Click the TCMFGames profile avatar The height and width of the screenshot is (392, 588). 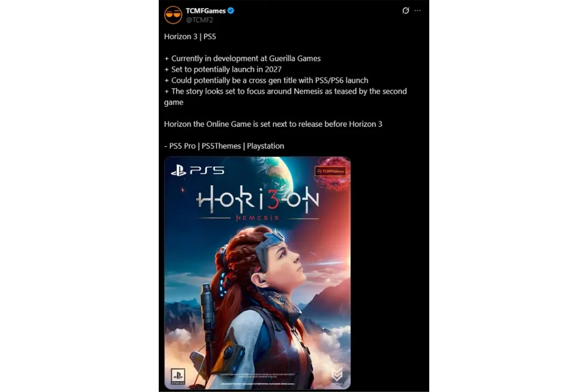(173, 15)
